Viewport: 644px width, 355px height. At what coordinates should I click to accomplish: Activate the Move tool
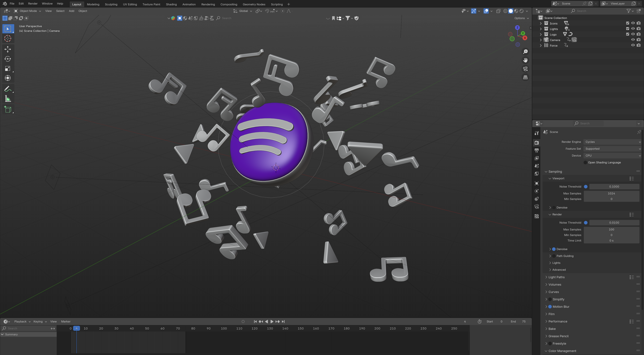(8, 49)
